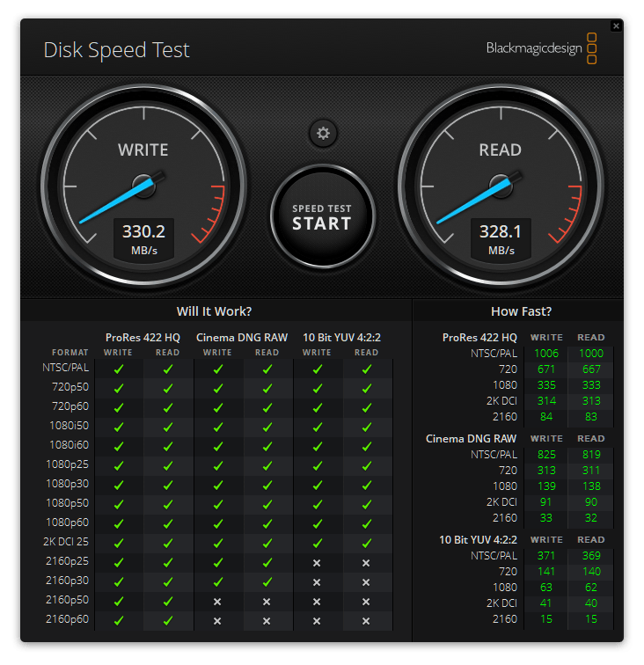Image resolution: width=644 pixels, height=665 pixels.
Task: Click ProRes 422 HQ write checkmark for NTSC/PAL
Action: coord(119,369)
